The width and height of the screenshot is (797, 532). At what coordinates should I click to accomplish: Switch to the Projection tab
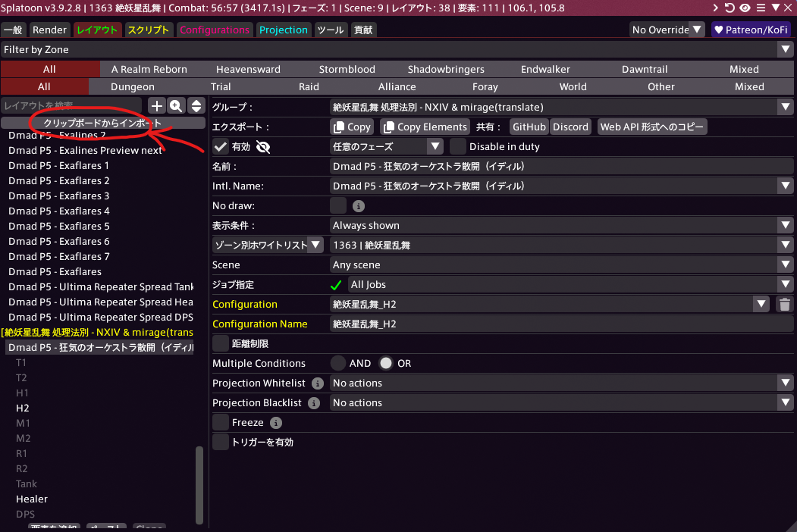click(x=284, y=30)
